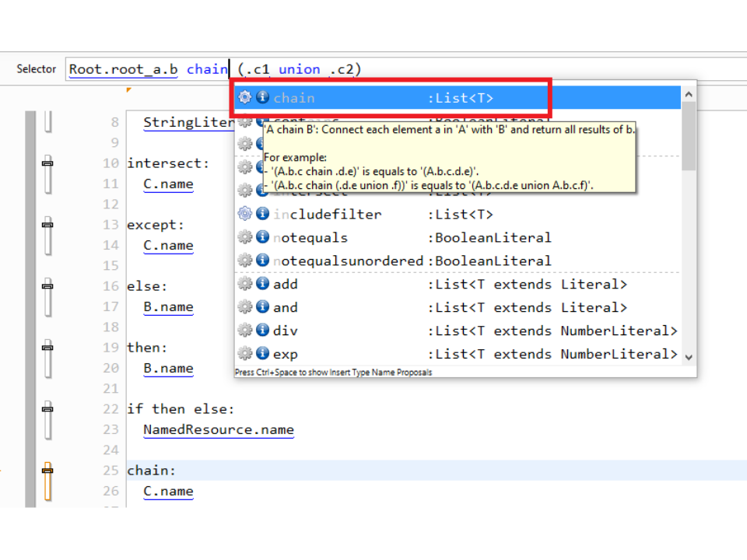Screen dimensions: 747x560
Task: Click the gear icon beside the chain proposal
Action: [244, 97]
